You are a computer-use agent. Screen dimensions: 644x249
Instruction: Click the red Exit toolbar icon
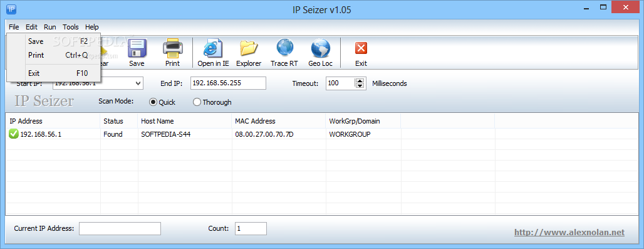tap(361, 48)
